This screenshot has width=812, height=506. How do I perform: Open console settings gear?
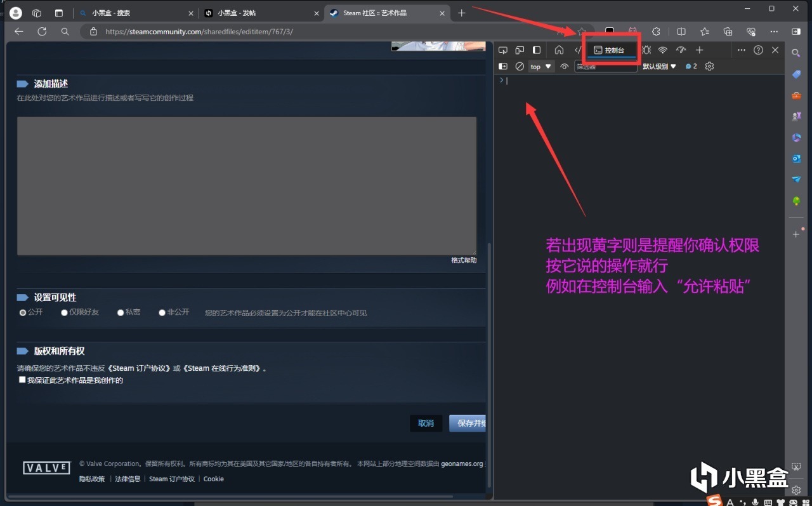[x=710, y=67]
